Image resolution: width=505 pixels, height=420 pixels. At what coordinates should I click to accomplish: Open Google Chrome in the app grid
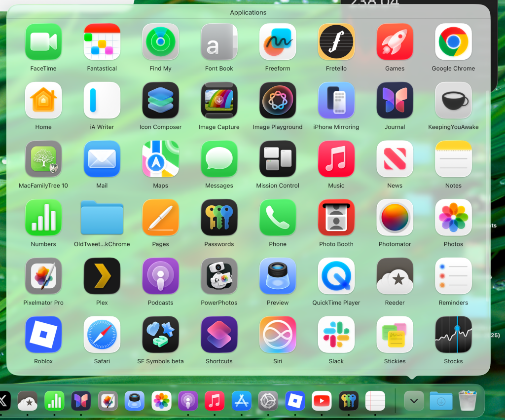[x=453, y=42]
